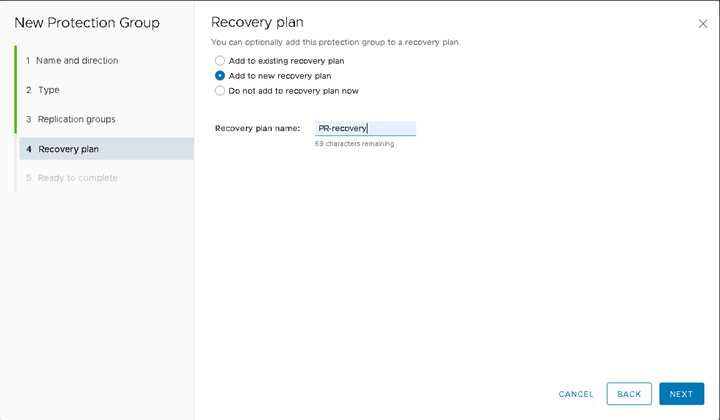Select 'Add to existing recovery plan' radio button
720x420 pixels.
(x=220, y=61)
